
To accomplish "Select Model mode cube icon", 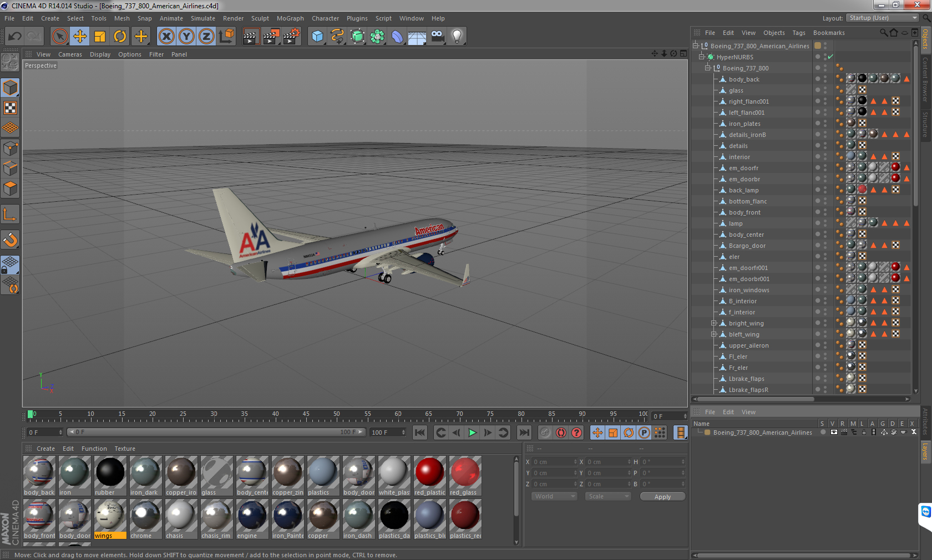I will [10, 88].
